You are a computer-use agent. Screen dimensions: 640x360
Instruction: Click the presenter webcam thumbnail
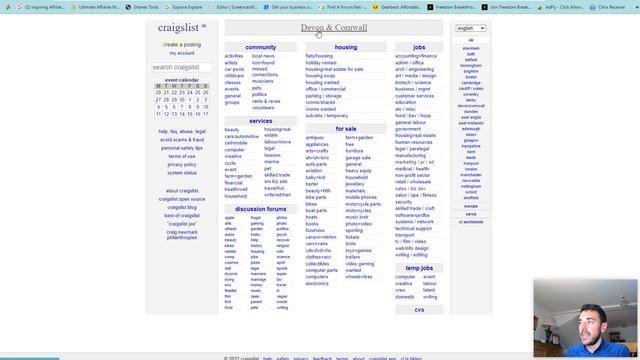coord(585,318)
